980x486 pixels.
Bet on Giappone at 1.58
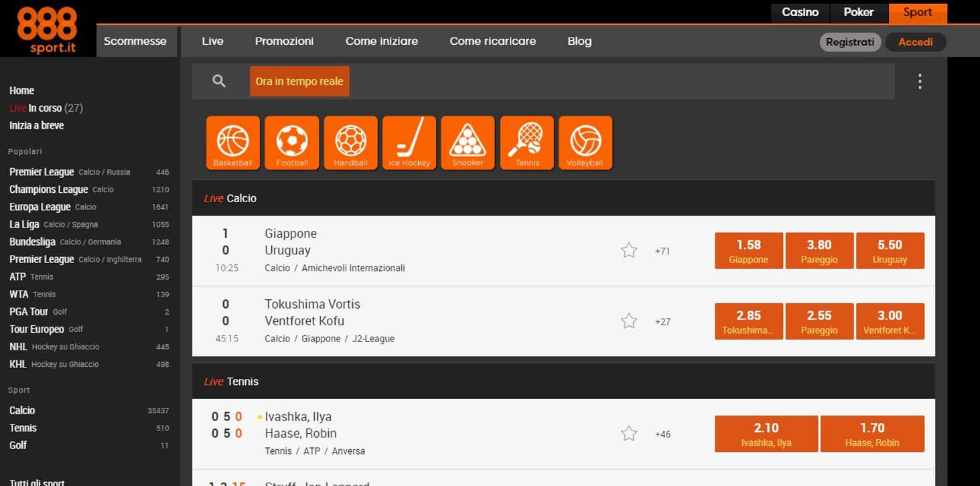749,251
